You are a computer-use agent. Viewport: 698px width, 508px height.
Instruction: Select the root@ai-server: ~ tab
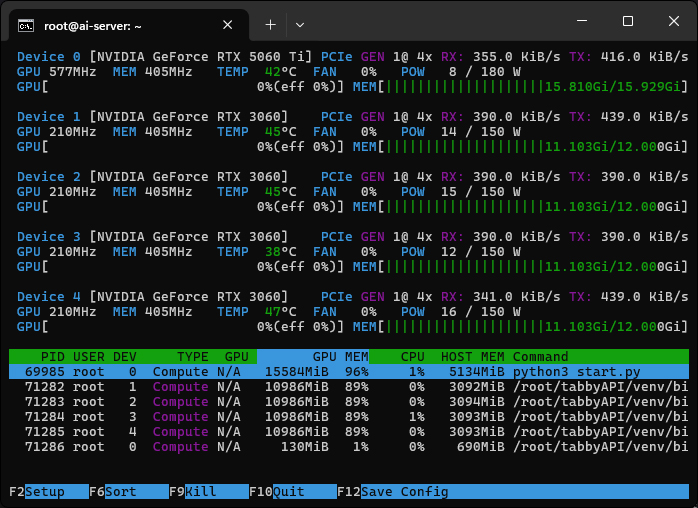tap(129, 25)
